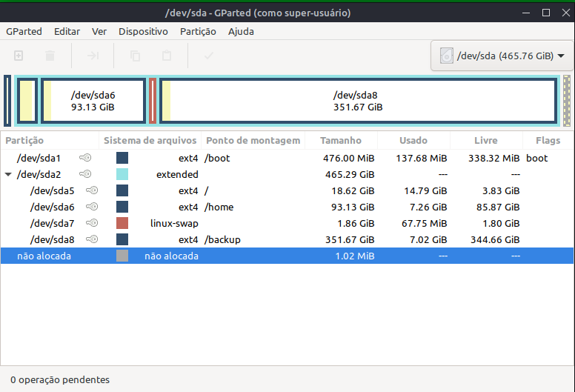Open the Ajuda menu

[241, 32]
